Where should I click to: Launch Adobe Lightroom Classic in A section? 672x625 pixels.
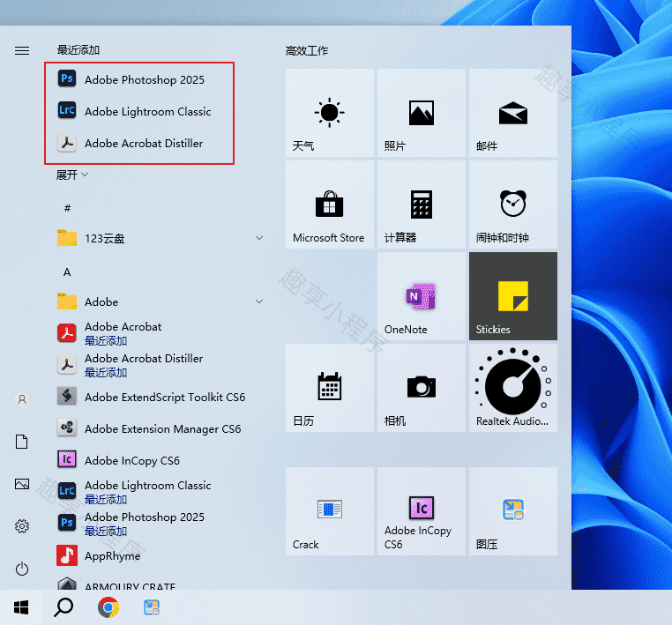coord(160,492)
